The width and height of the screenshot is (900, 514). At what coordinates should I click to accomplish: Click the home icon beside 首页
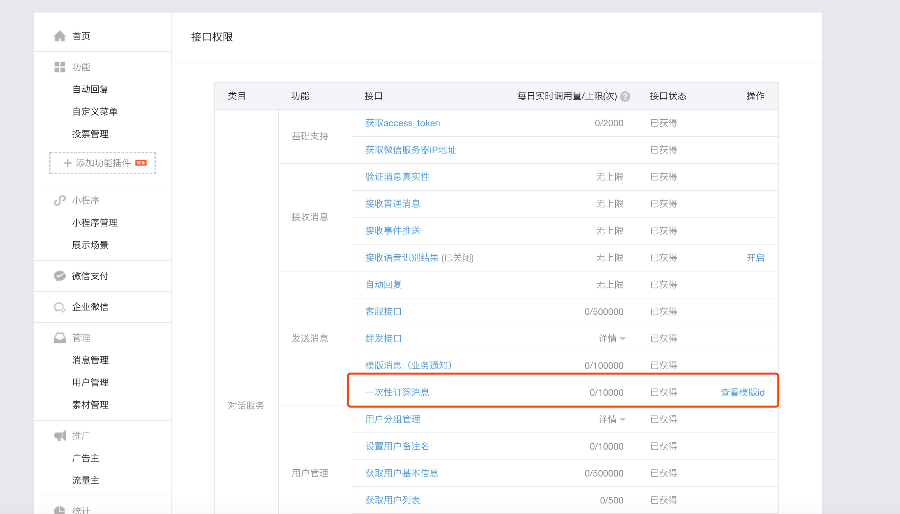click(60, 36)
